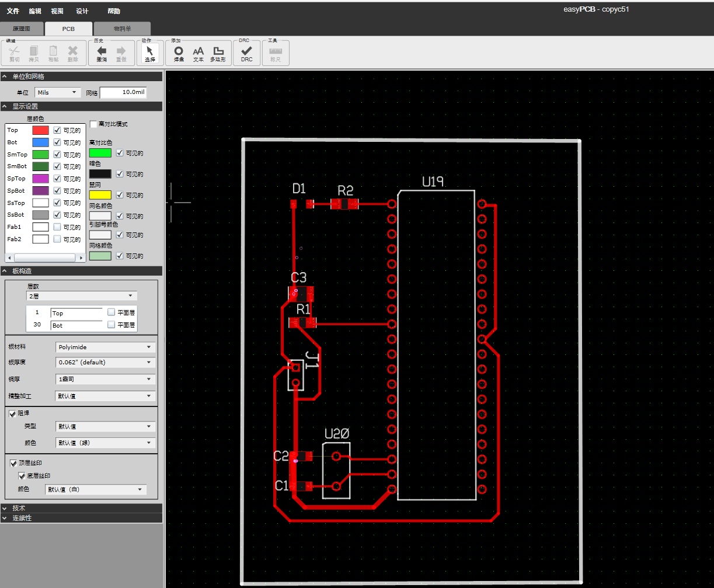
Task: Click the layer list horizontal scrollbar right arrow
Action: [81, 258]
